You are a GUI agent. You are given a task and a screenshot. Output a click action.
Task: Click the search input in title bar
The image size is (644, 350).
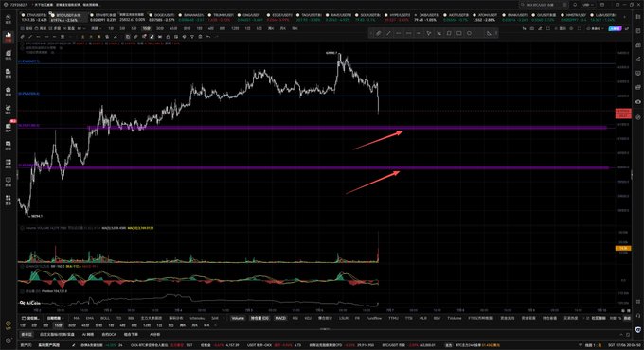pos(545,5)
